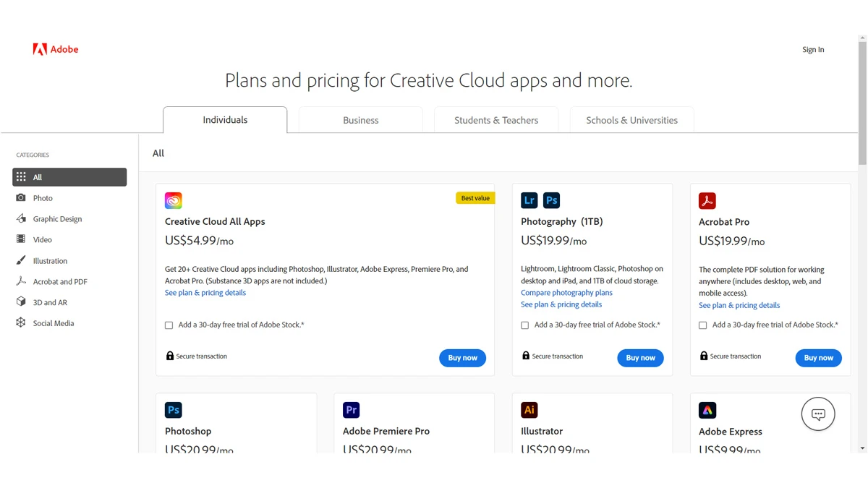Open the chat support bubble
Image resolution: width=868 pixels, height=488 pixels.
[818, 414]
